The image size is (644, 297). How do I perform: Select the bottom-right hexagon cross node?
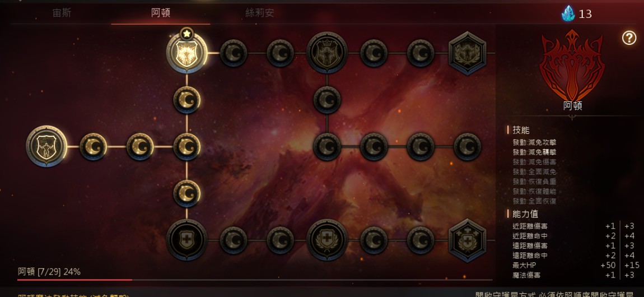point(468,240)
